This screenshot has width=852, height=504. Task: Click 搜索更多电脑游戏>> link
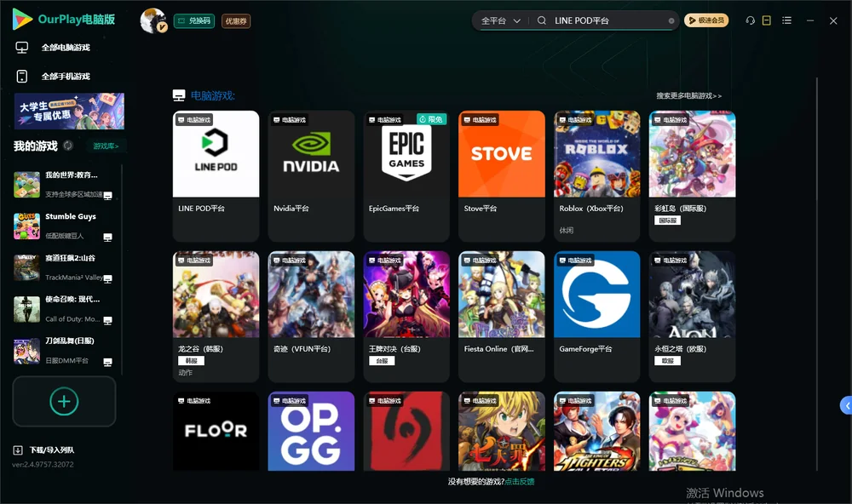click(688, 96)
